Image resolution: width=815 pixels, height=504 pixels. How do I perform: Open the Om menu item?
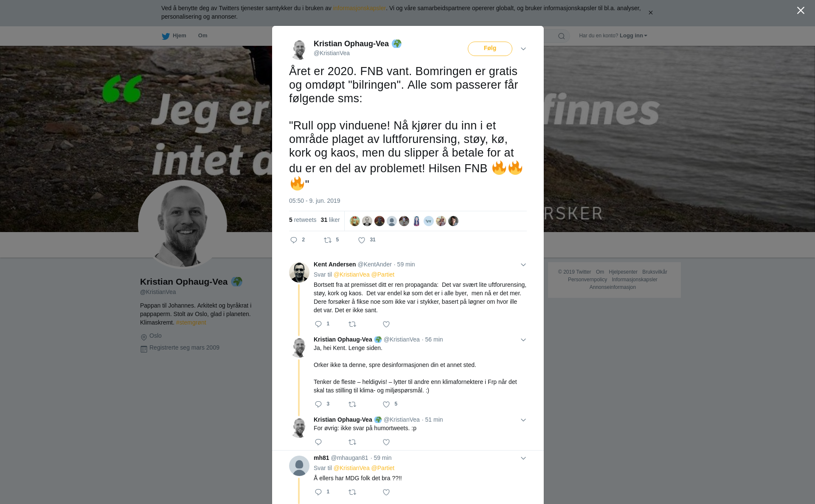tap(202, 36)
